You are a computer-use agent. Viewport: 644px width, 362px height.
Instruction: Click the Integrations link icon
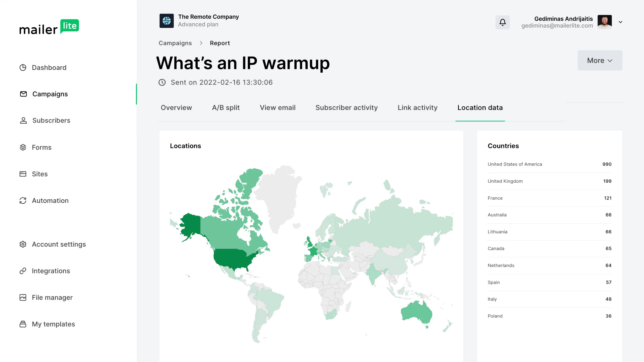(x=23, y=271)
